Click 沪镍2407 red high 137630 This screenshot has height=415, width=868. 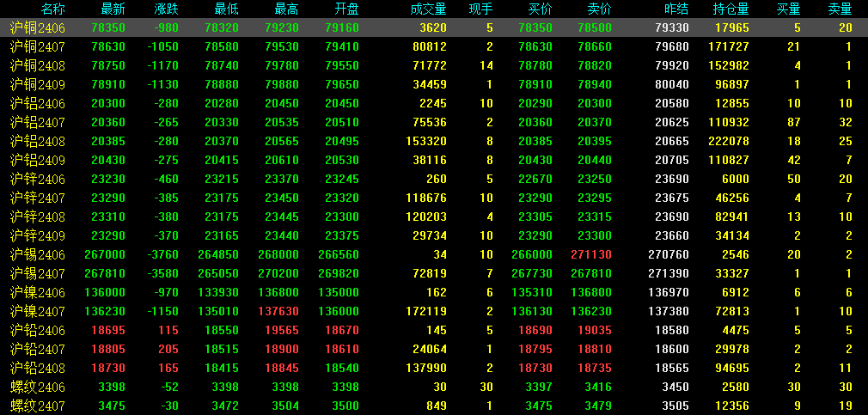(278, 312)
